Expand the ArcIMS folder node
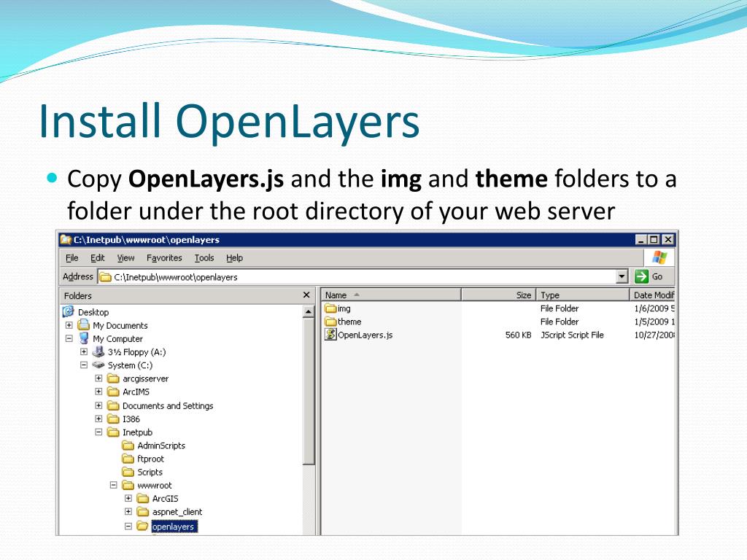747x560 pixels. 98,392
